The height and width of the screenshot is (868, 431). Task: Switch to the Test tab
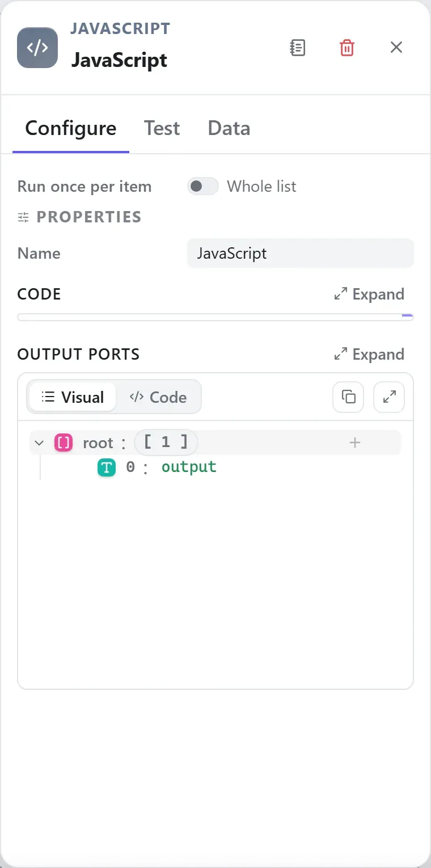162,128
